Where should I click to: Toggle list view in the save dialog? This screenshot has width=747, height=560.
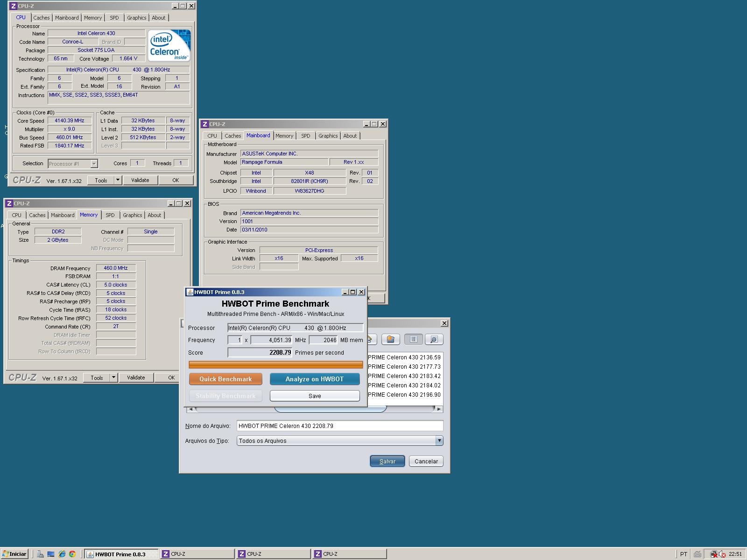(x=414, y=339)
